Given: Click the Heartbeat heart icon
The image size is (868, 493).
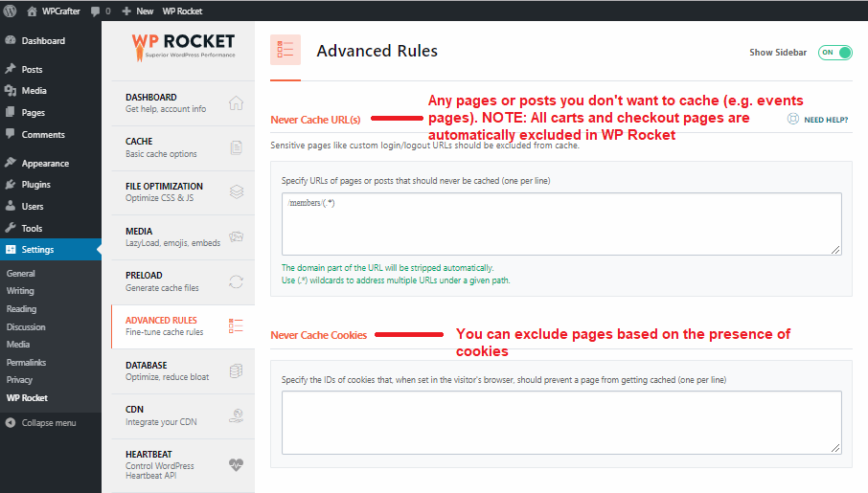Looking at the screenshot, I should pos(237,465).
